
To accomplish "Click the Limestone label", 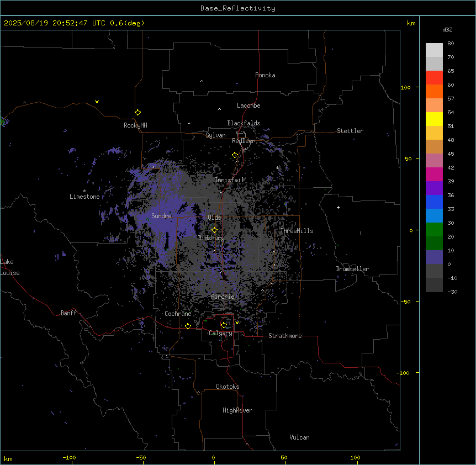I will pos(84,197).
